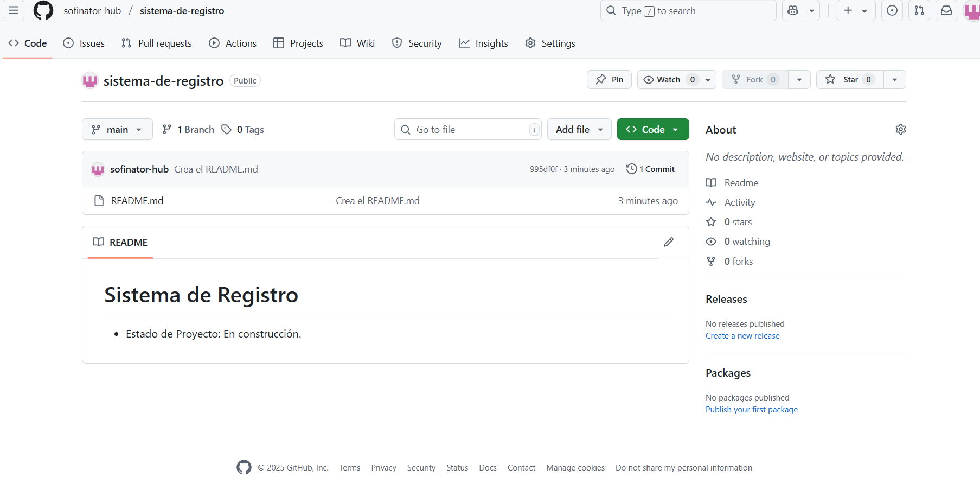Jump to Readme in About sidebar
The width and height of the screenshot is (980, 483).
[732, 183]
